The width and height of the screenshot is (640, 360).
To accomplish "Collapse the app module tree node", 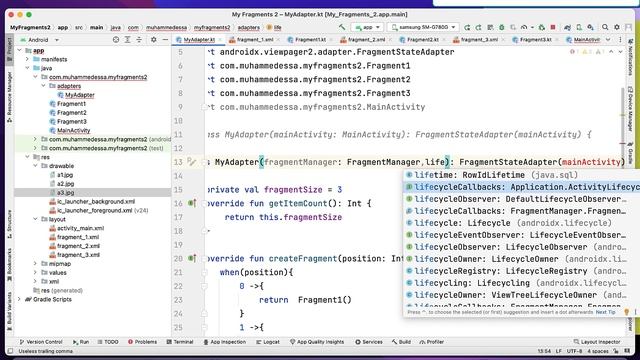I will pyautogui.click(x=19, y=50).
